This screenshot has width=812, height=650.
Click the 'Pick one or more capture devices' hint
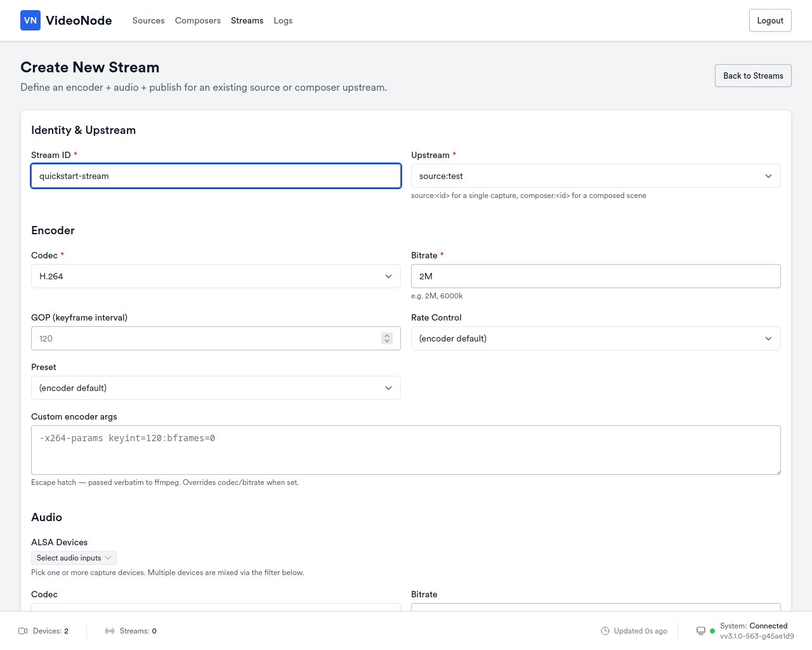[x=167, y=573]
